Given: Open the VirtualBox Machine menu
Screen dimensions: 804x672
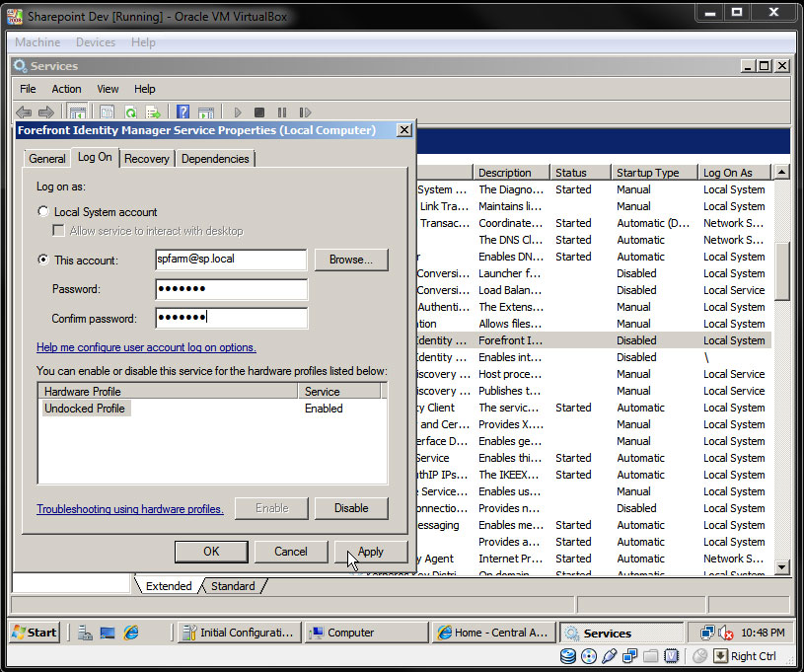Looking at the screenshot, I should point(37,42).
